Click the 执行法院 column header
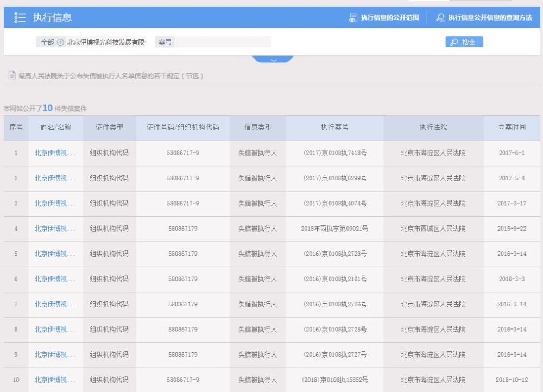Viewport: 543px width, 392px height. (433, 128)
